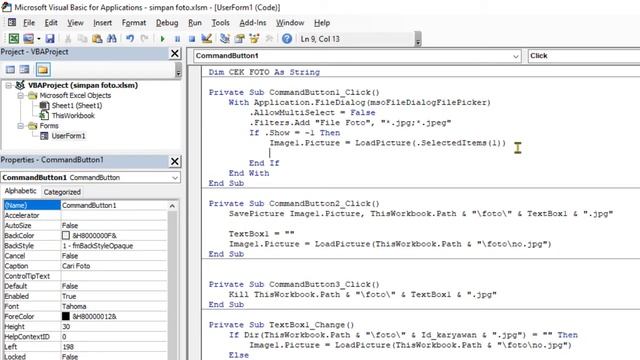Open the Insert menu
The height and width of the screenshot is (360, 640).
coord(102,23)
